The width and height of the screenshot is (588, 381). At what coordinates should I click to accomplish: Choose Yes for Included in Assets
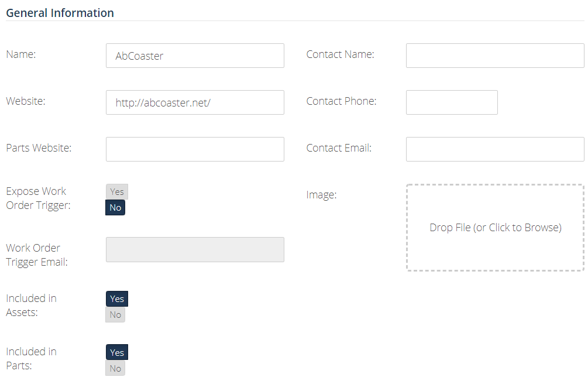point(117,299)
